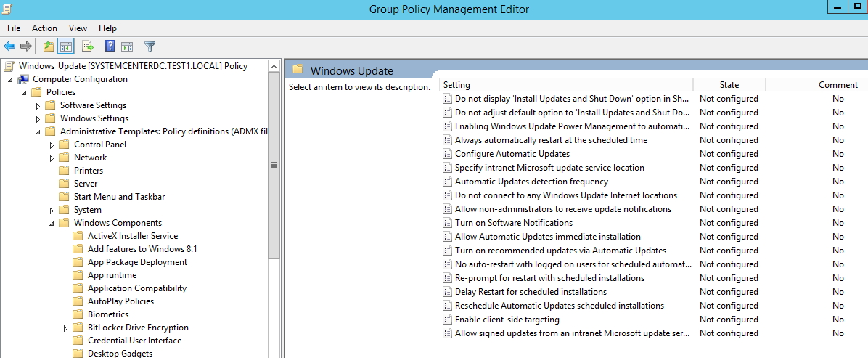Select No auto-restart with logged on users policy

573,264
